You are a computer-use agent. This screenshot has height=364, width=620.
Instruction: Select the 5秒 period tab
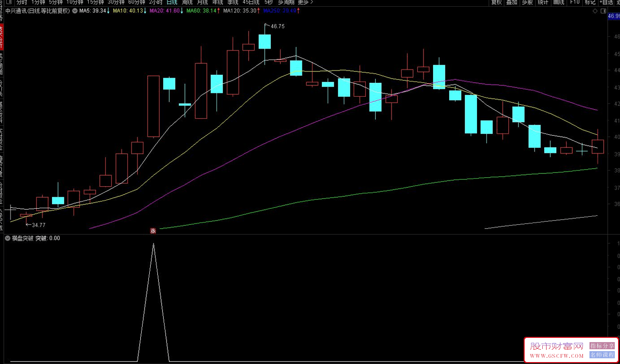pos(269,2)
